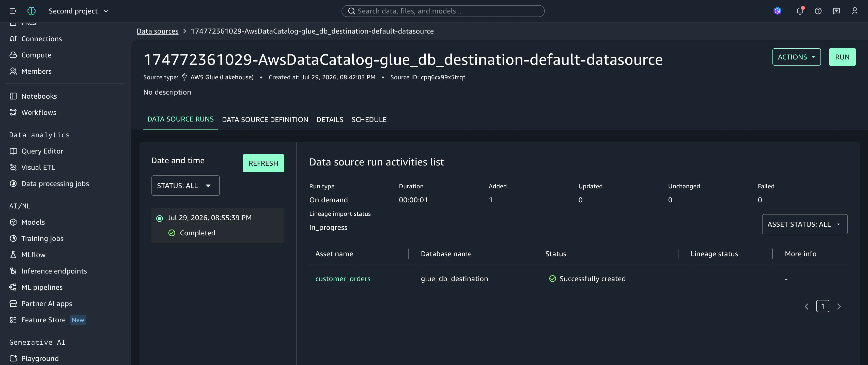868x365 pixels.
Task: Open Feature Store in the sidebar
Action: tap(43, 320)
